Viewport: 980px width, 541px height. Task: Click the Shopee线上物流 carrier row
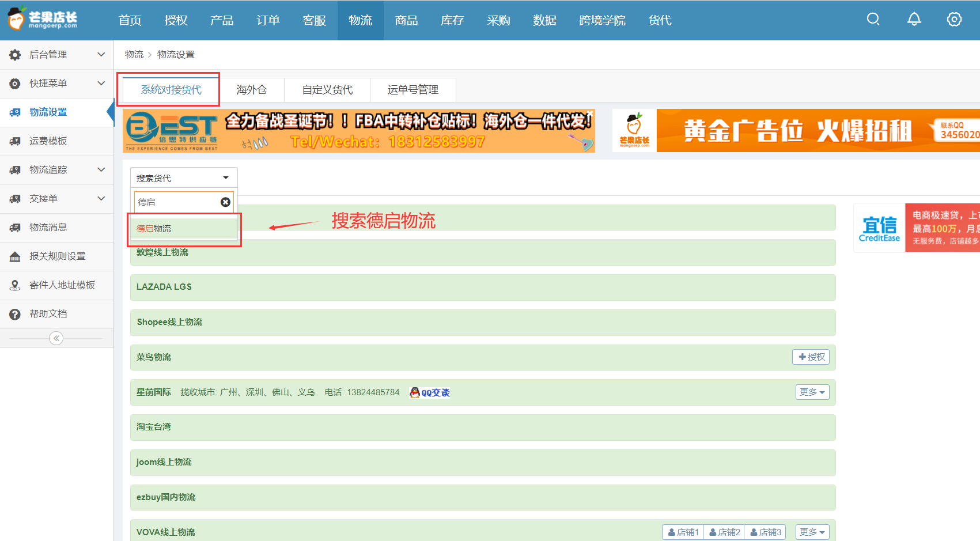coord(483,322)
